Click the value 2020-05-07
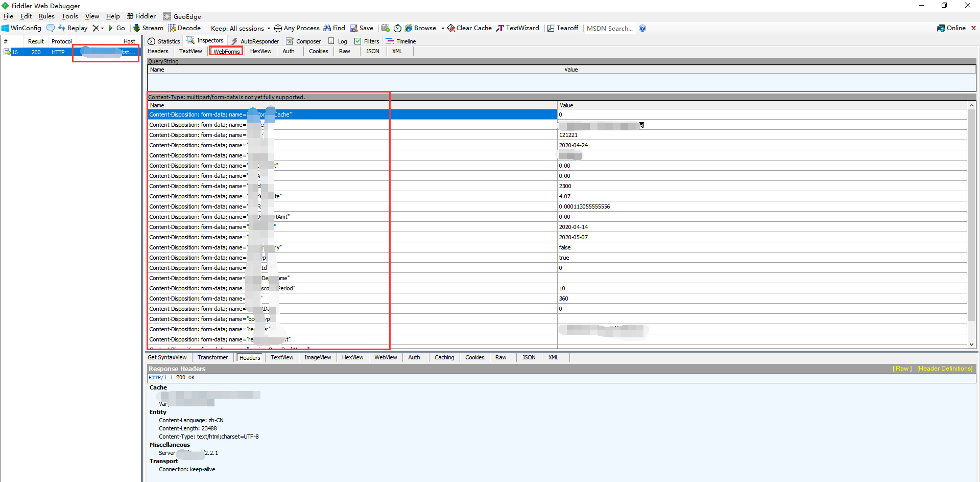The width and height of the screenshot is (980, 482). pyautogui.click(x=573, y=237)
